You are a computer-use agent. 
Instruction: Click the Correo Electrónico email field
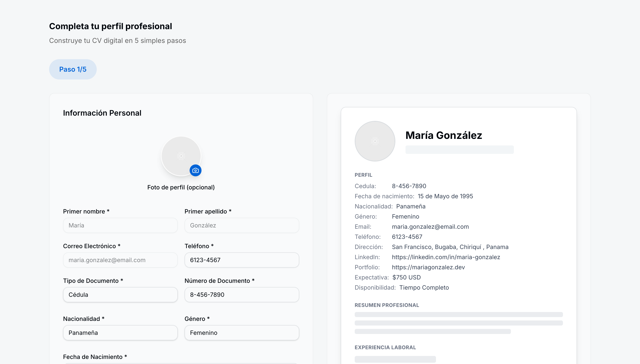tap(120, 260)
